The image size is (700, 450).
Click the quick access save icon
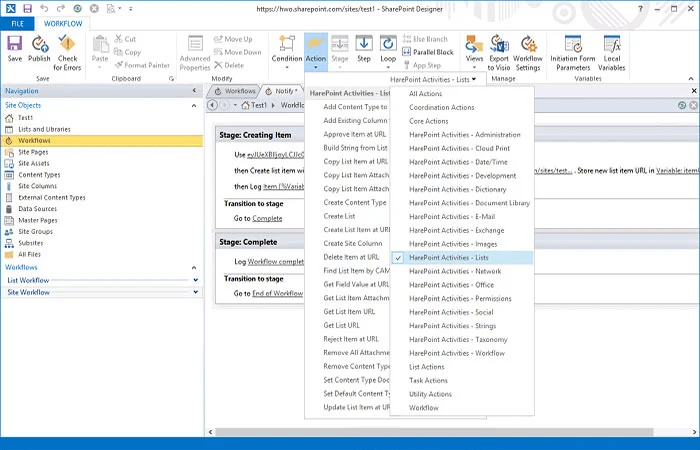point(27,8)
